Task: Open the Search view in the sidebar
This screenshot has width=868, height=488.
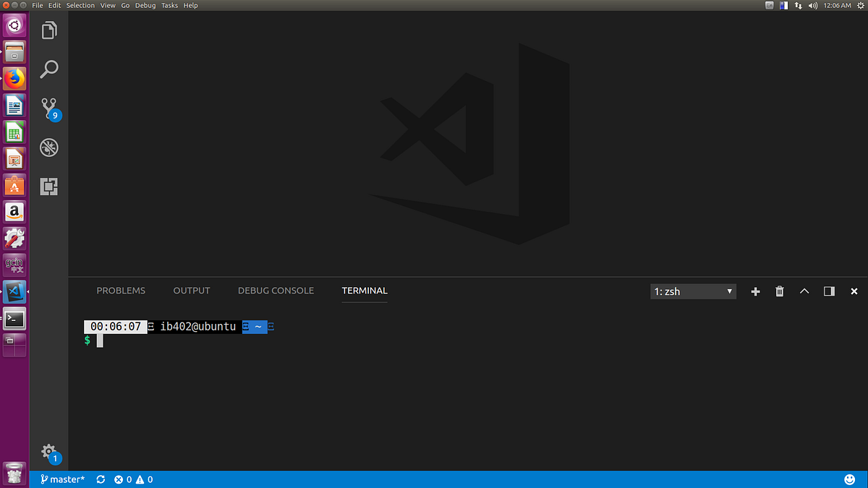Action: pos(48,69)
